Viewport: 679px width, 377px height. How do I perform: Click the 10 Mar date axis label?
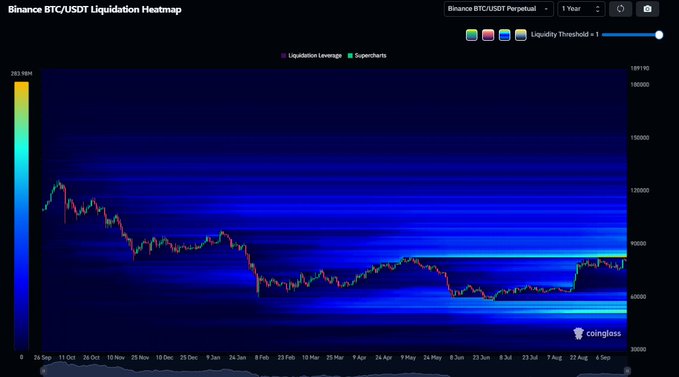click(x=310, y=358)
